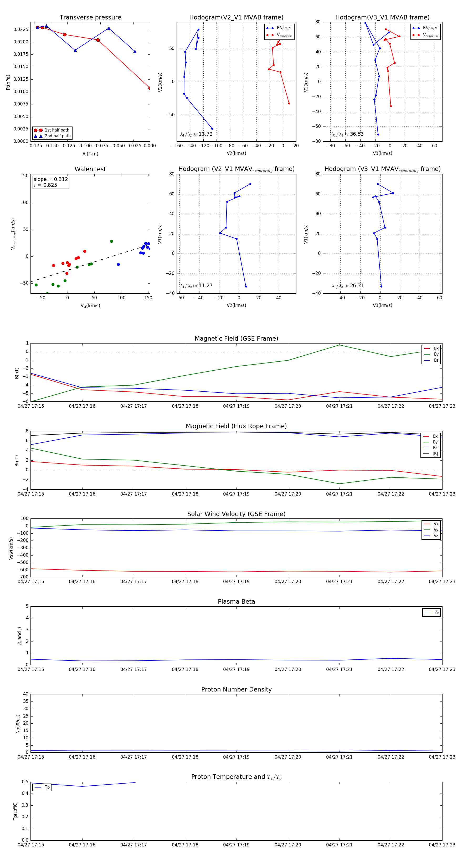Click the "Bx" entry in GSE magnetic field legend

pyautogui.click(x=431, y=349)
